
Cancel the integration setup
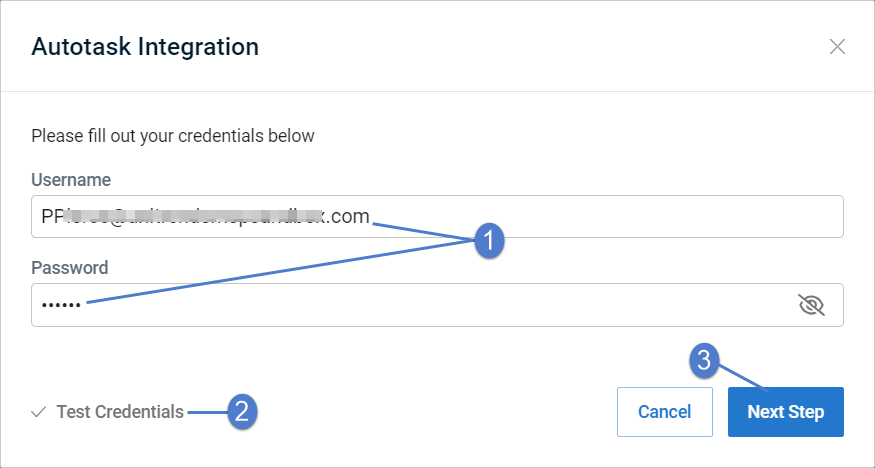click(665, 412)
